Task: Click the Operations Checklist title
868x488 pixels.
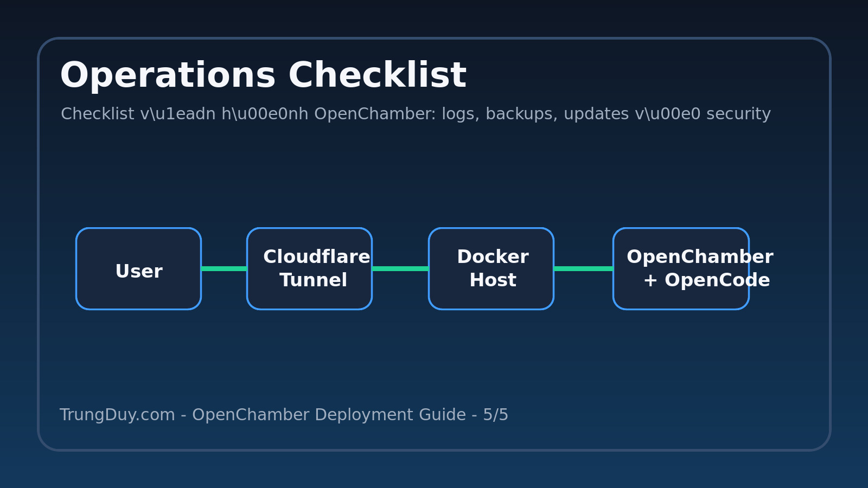Action: point(263,75)
